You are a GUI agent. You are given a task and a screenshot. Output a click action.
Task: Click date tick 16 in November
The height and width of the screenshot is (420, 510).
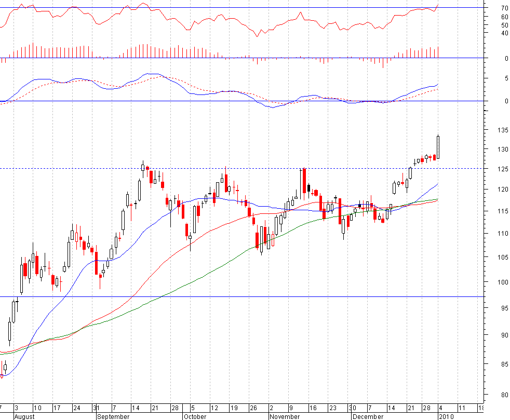(x=313, y=408)
